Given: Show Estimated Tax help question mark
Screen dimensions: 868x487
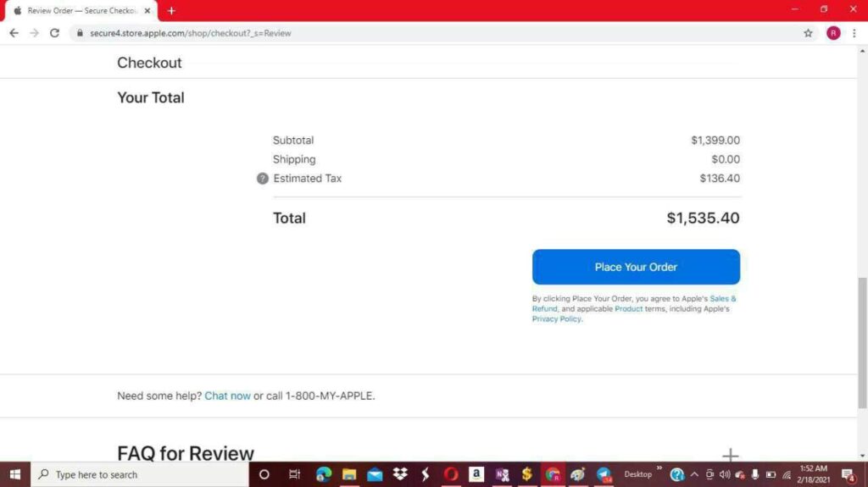Looking at the screenshot, I should (x=263, y=178).
